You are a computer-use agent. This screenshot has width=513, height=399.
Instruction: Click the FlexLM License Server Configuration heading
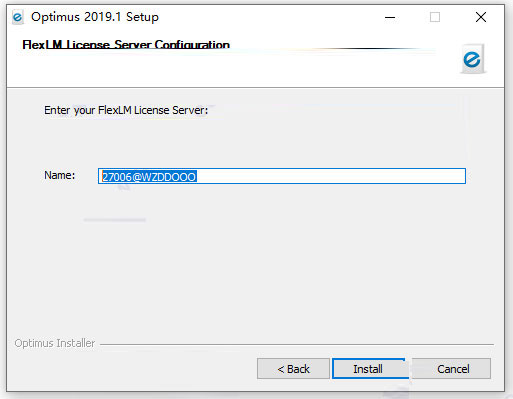(x=126, y=45)
